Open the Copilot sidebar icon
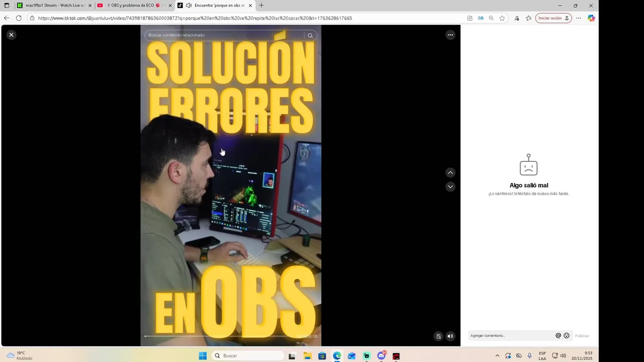 pyautogui.click(x=591, y=18)
